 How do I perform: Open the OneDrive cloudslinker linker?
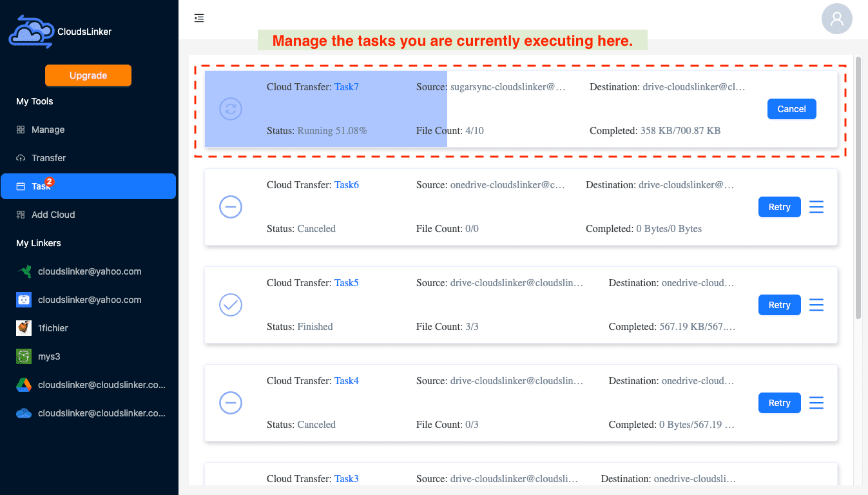pyautogui.click(x=88, y=413)
